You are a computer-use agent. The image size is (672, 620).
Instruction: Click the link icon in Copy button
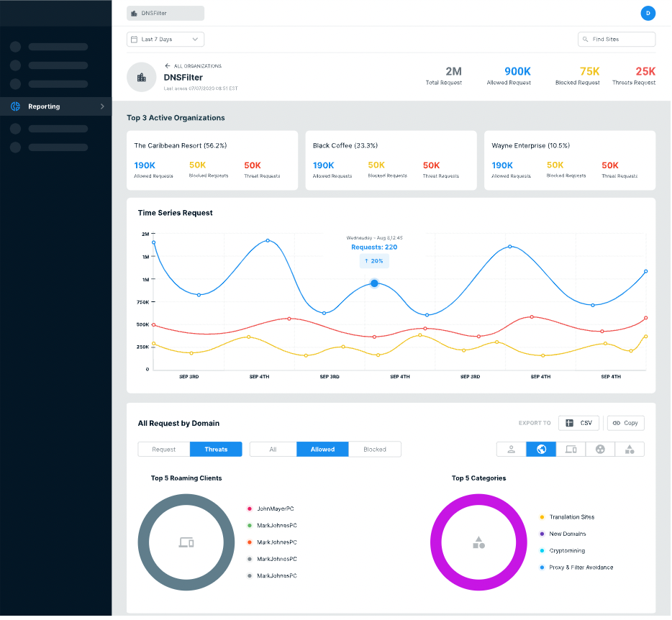(x=617, y=424)
